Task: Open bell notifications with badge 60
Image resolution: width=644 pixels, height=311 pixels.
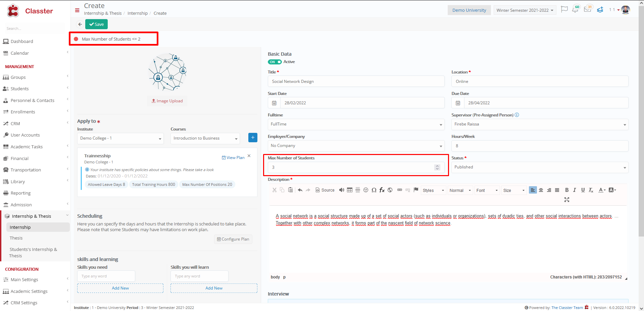Action: pos(576,9)
